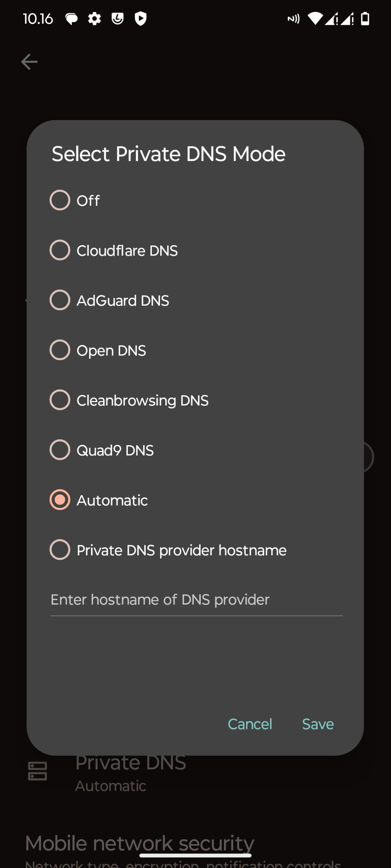The width and height of the screenshot is (391, 868).
Task: Tap the NFC status icon
Action: [294, 19]
